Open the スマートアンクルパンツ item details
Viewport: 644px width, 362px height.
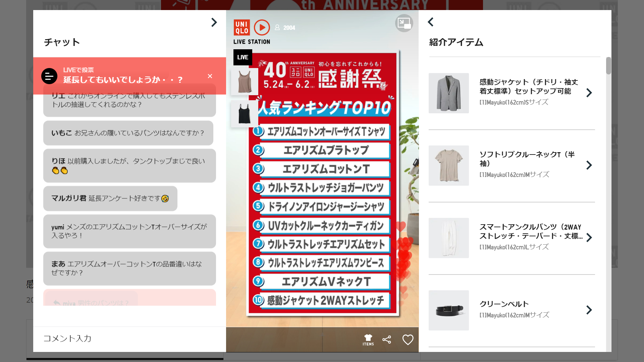(x=589, y=238)
